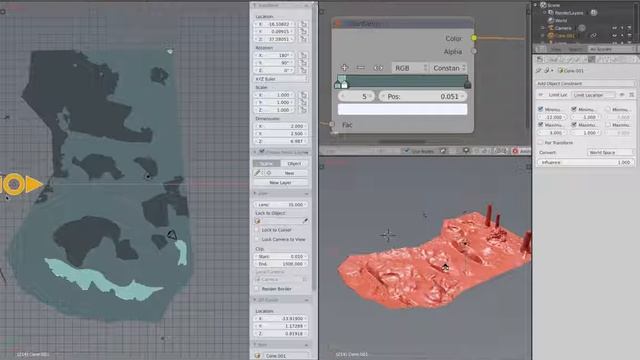The height and width of the screenshot is (360, 640).
Task: Toggle Use Nodes checkbox in node editor
Action: (406, 151)
